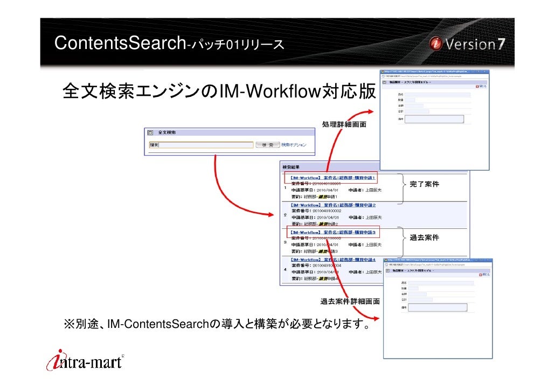Click the 案件番号 2010040100002 text
The image size is (555, 392).
coord(316,211)
